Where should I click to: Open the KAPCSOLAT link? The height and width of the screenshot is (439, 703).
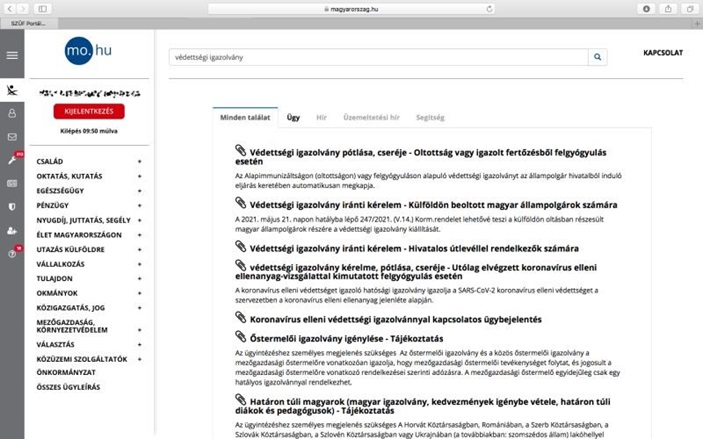pyautogui.click(x=663, y=53)
